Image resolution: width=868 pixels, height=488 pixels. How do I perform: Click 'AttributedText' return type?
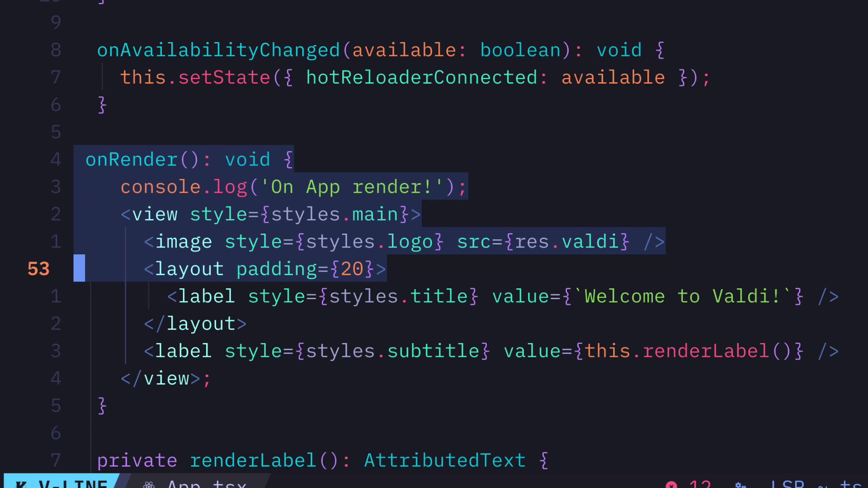(444, 460)
